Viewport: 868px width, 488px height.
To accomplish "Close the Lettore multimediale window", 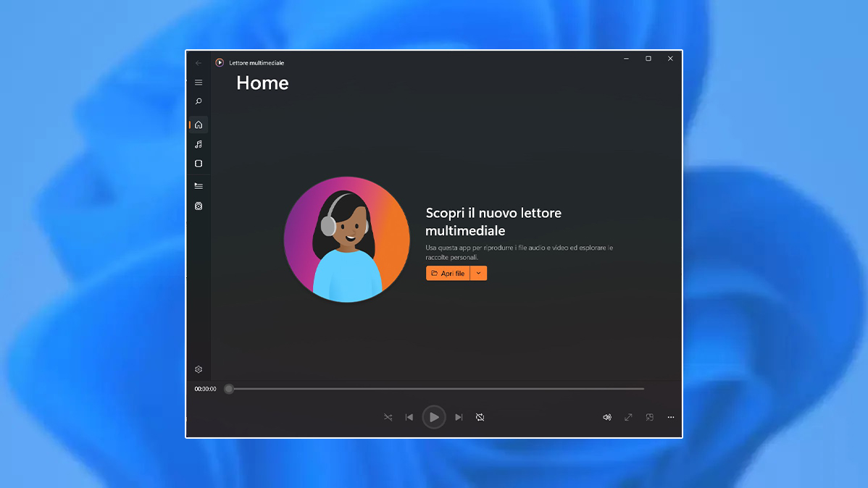I will point(670,59).
